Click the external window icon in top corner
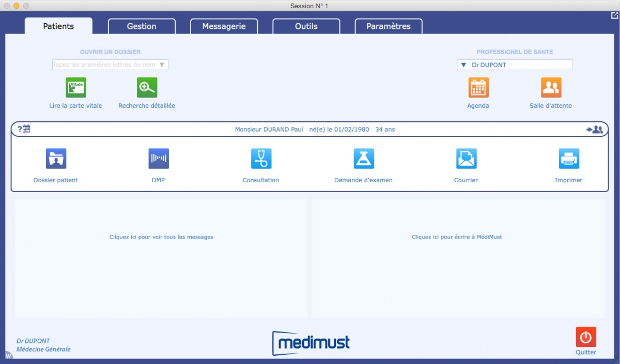The height and width of the screenshot is (364, 620). 615,15
